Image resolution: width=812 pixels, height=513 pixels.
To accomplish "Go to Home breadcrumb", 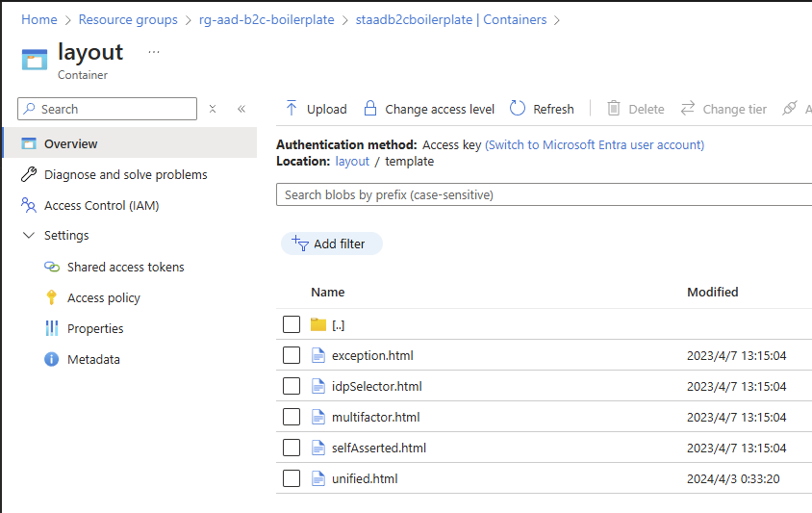I will pos(39,19).
